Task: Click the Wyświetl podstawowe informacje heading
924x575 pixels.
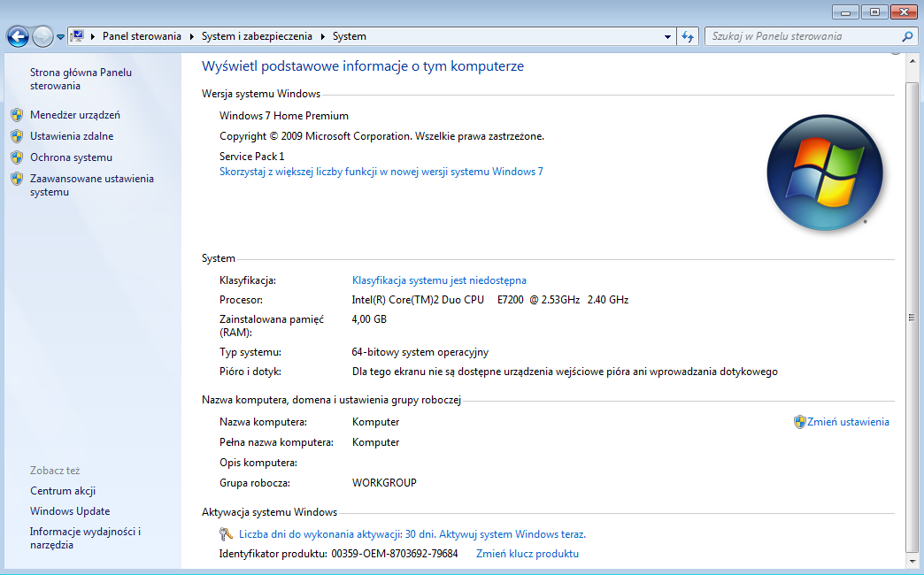Action: click(362, 66)
